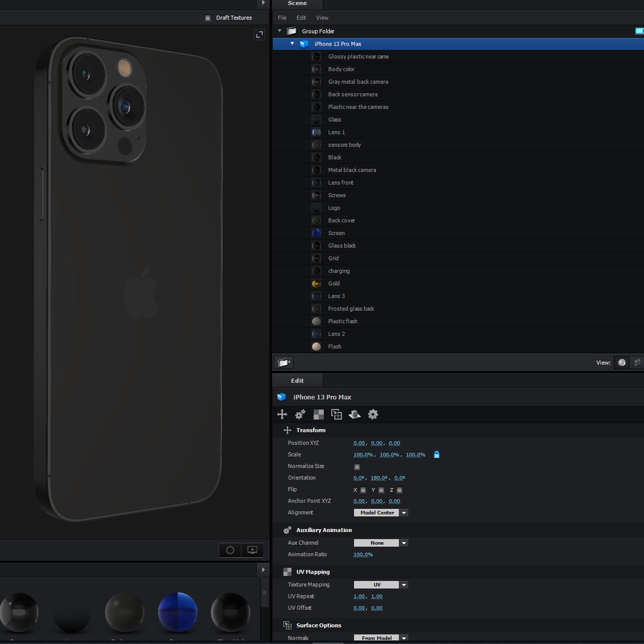Select the Body color material
This screenshot has height=644, width=644.
[x=458, y=69]
